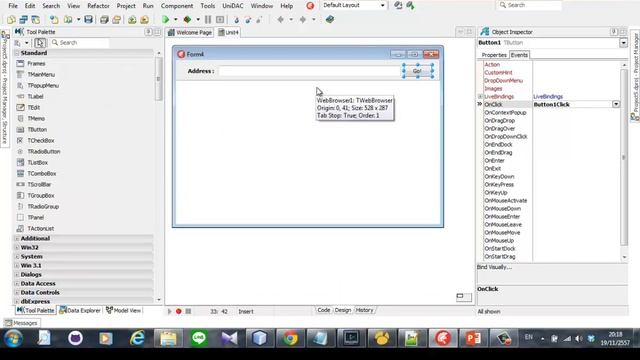Click the Add File to Project icon
The height and width of the screenshot is (360, 640).
(132, 19)
